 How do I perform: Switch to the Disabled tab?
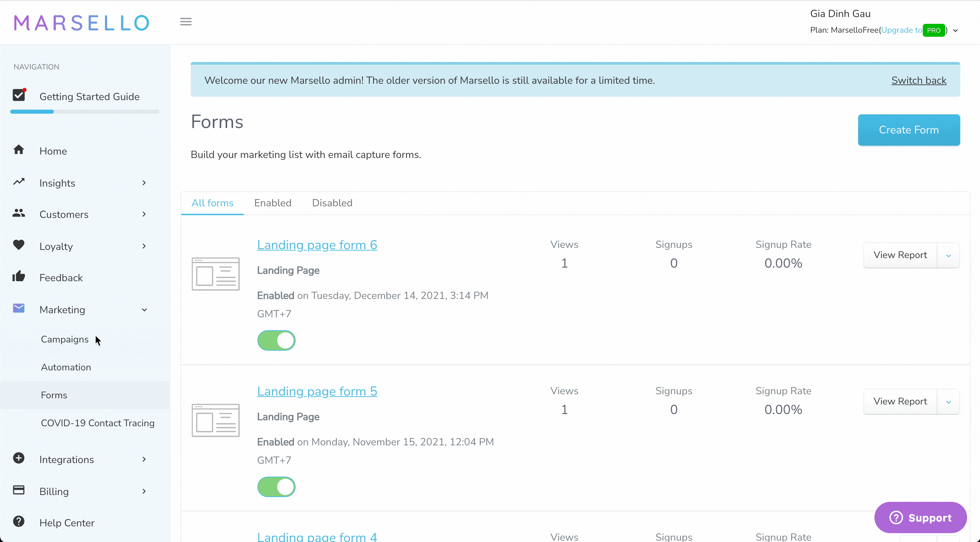pos(332,203)
